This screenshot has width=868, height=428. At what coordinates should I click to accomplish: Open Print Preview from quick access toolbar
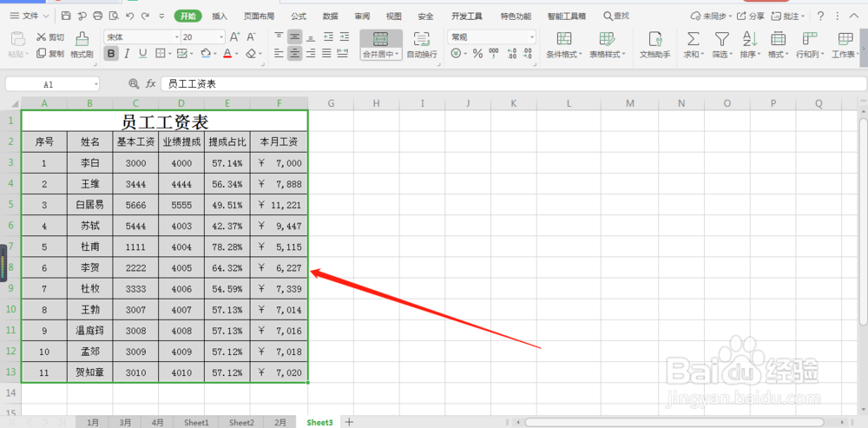click(114, 16)
